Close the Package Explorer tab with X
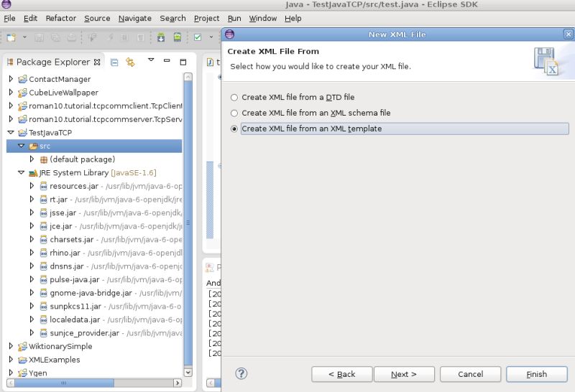This screenshot has height=392, width=575. coord(97,62)
